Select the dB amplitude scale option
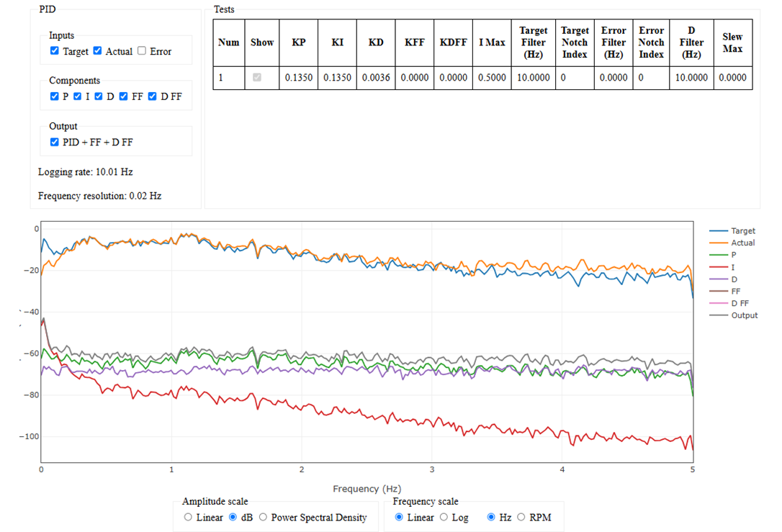Image resolution: width=782 pixels, height=532 pixels. point(233,517)
